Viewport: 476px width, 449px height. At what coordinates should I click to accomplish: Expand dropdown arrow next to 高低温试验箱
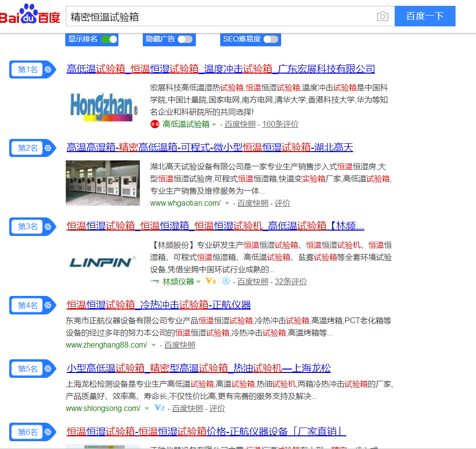click(214, 124)
